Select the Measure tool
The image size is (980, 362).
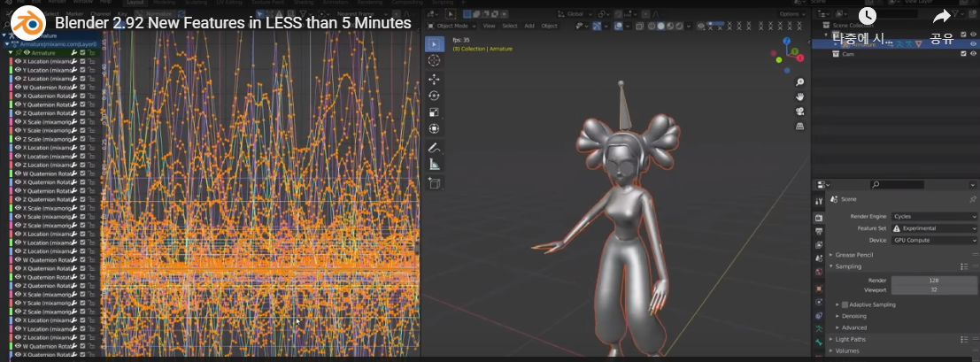pyautogui.click(x=435, y=165)
